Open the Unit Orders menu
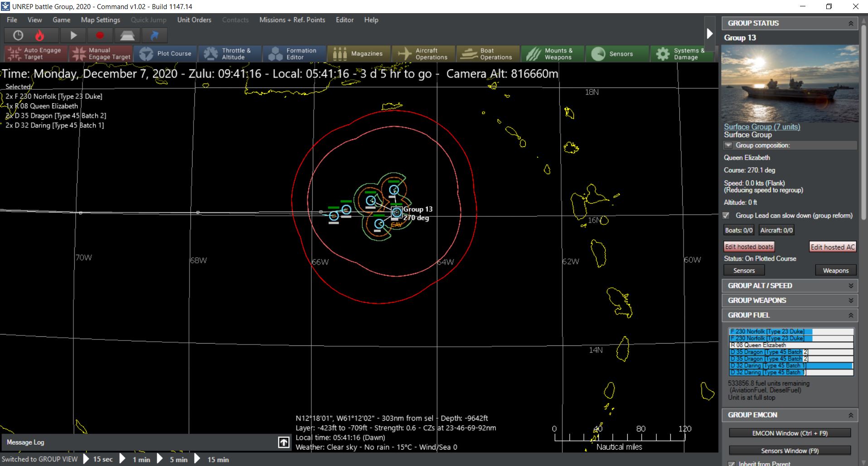The height and width of the screenshot is (466, 868). click(194, 20)
